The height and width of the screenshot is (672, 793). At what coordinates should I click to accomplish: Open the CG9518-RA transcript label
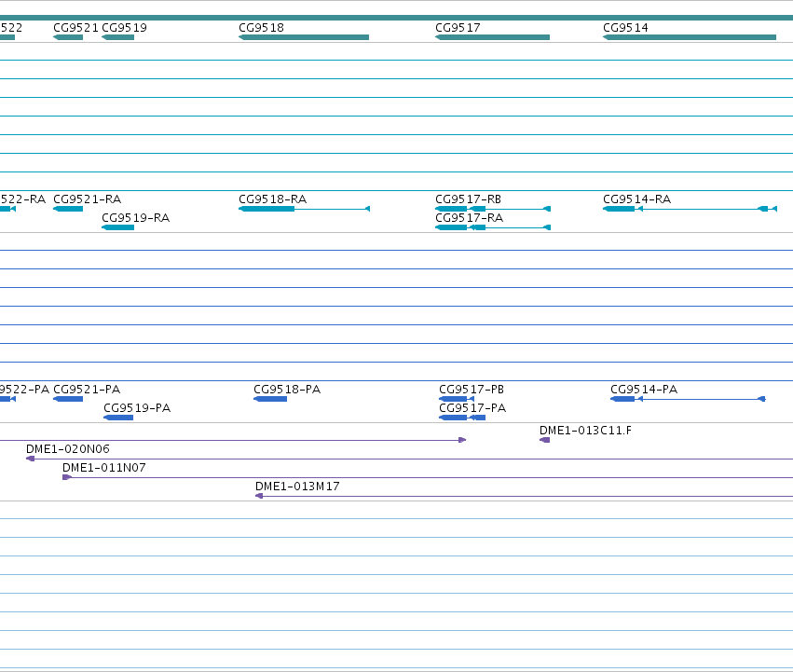click(x=273, y=199)
